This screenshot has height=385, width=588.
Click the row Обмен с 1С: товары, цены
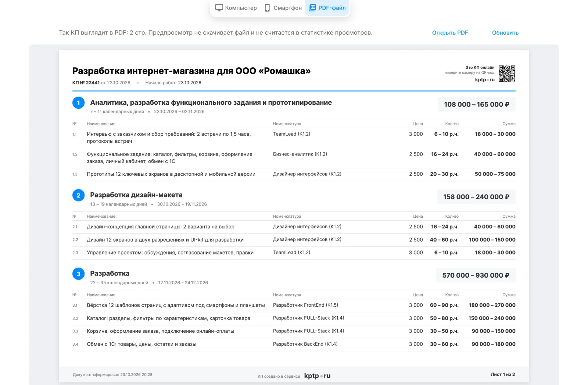tap(294, 344)
